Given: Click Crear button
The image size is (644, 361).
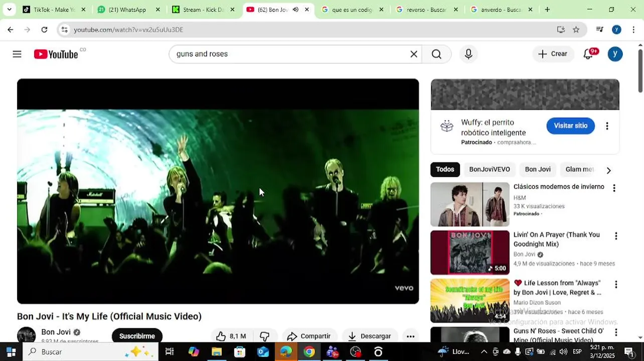Looking at the screenshot, I should pos(553,54).
